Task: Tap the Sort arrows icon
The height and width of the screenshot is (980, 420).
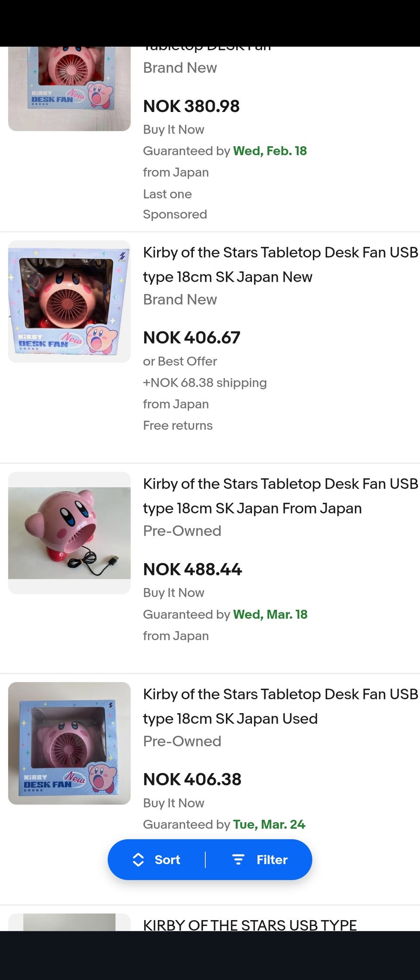Action: [x=138, y=860]
